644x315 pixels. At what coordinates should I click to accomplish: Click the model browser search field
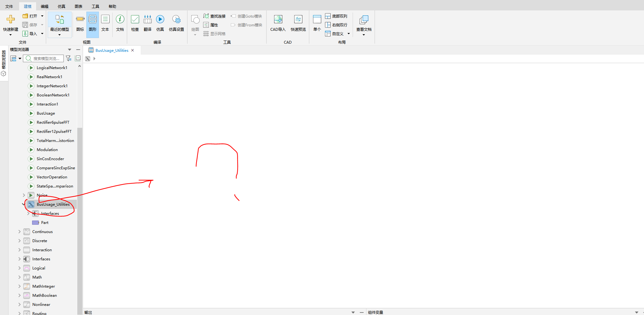[43, 58]
